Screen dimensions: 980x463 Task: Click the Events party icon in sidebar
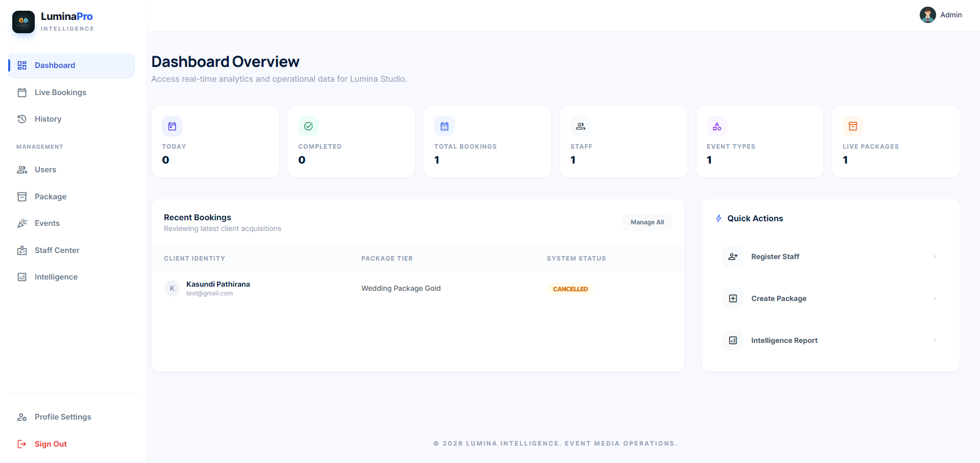(22, 223)
